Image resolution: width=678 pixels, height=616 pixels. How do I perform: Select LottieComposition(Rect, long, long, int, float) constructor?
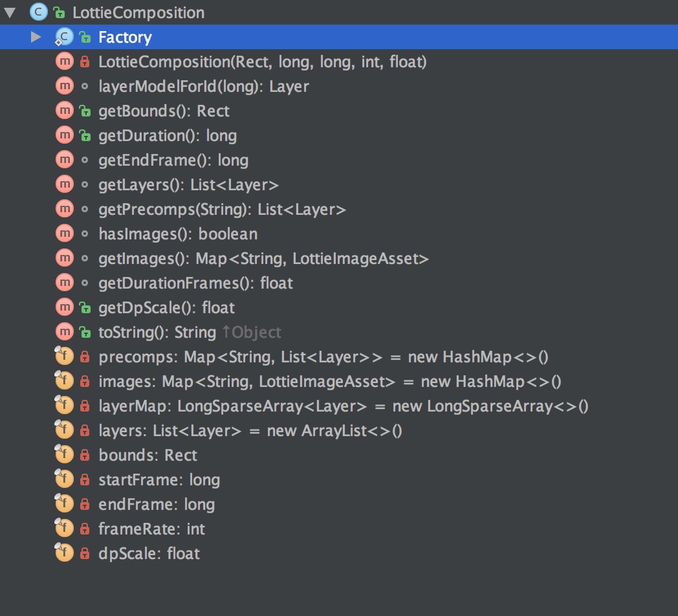[263, 62]
